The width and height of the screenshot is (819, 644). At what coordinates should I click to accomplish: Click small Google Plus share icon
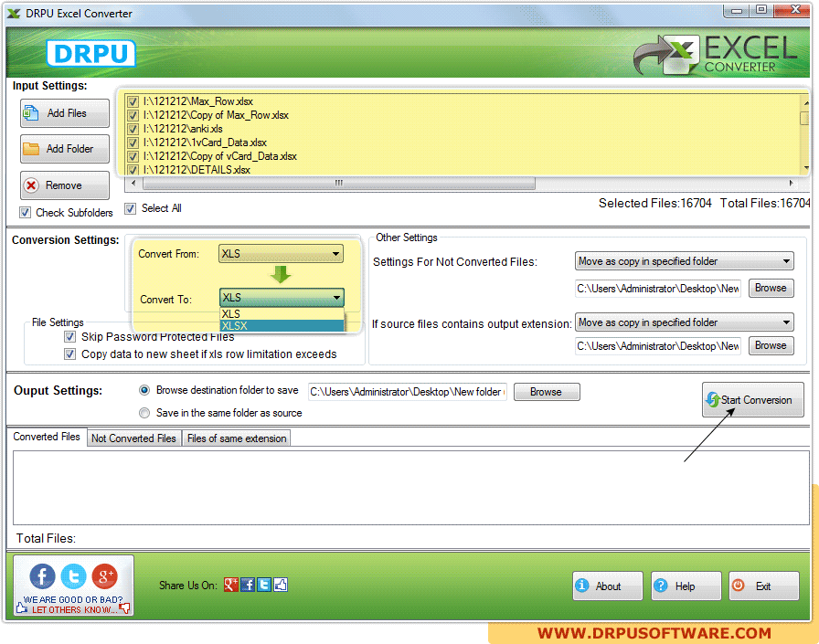[231, 585]
